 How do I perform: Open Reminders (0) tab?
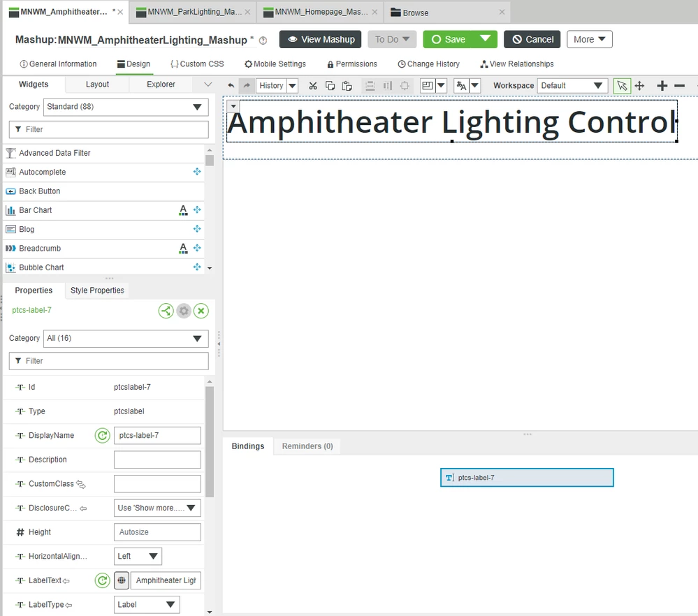coord(307,446)
